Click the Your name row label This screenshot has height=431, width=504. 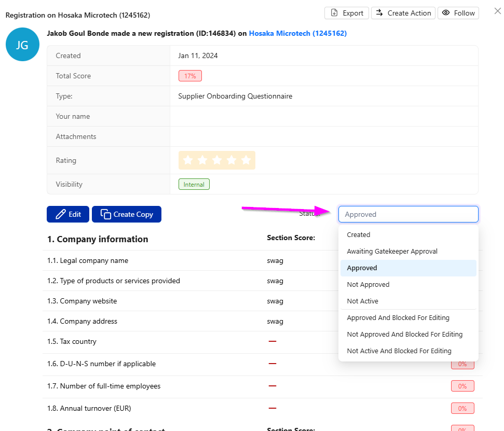pyautogui.click(x=73, y=116)
